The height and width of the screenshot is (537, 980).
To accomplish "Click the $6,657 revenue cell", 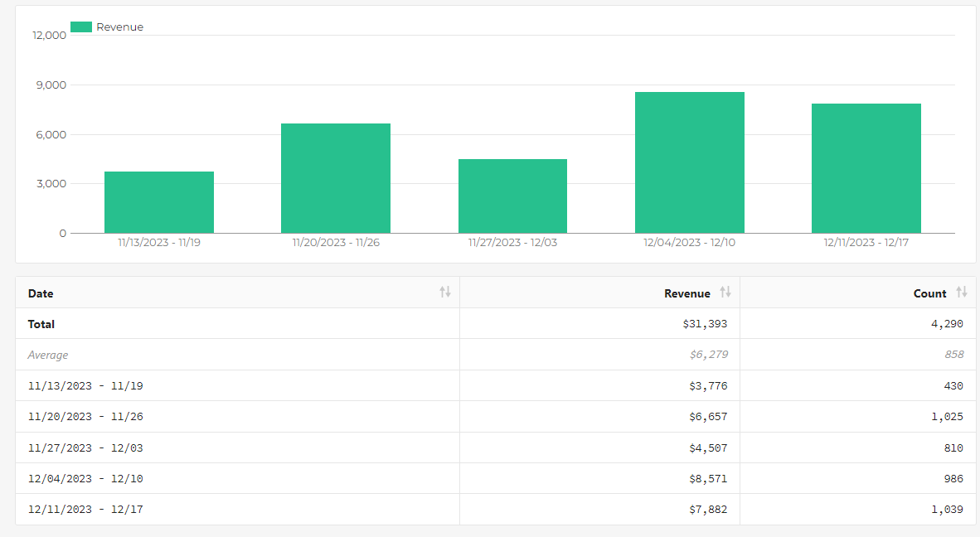I will click(x=708, y=417).
